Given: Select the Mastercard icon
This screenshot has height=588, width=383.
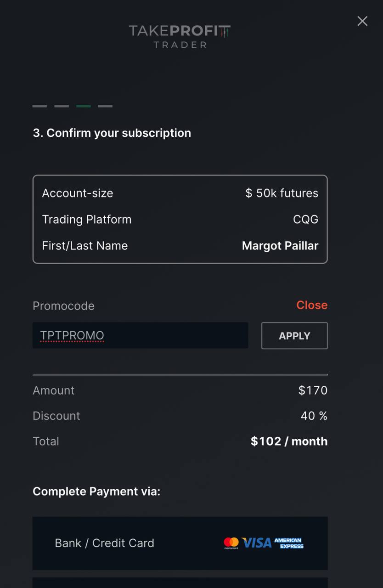Looking at the screenshot, I should pos(232,543).
